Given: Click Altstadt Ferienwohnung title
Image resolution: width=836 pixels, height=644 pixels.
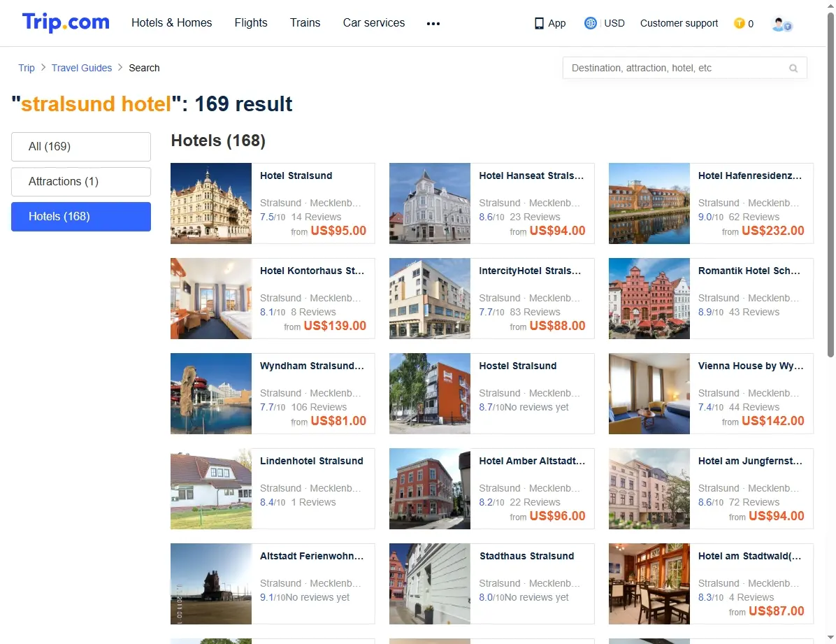Looking at the screenshot, I should coord(312,556).
